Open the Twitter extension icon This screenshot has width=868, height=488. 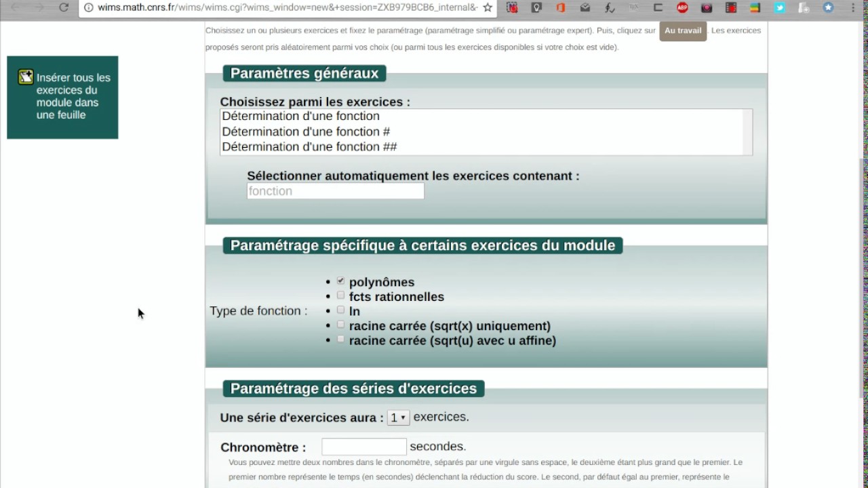tap(780, 7)
